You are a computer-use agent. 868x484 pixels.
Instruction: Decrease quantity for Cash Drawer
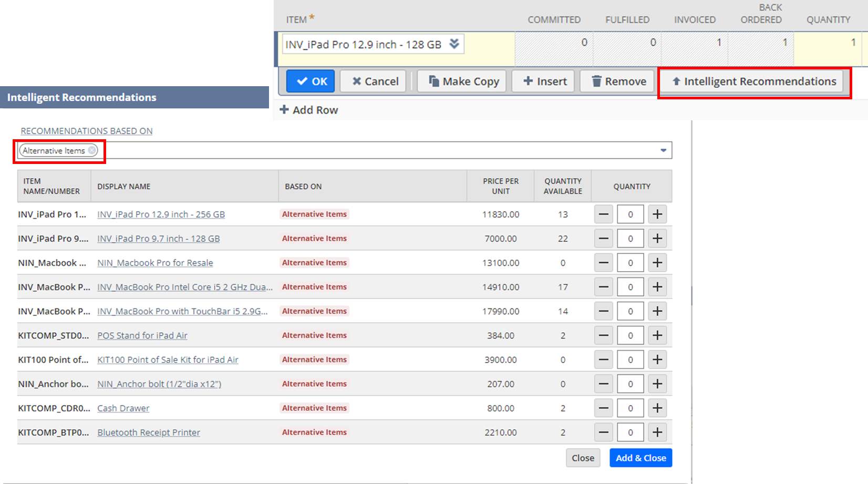click(x=603, y=408)
